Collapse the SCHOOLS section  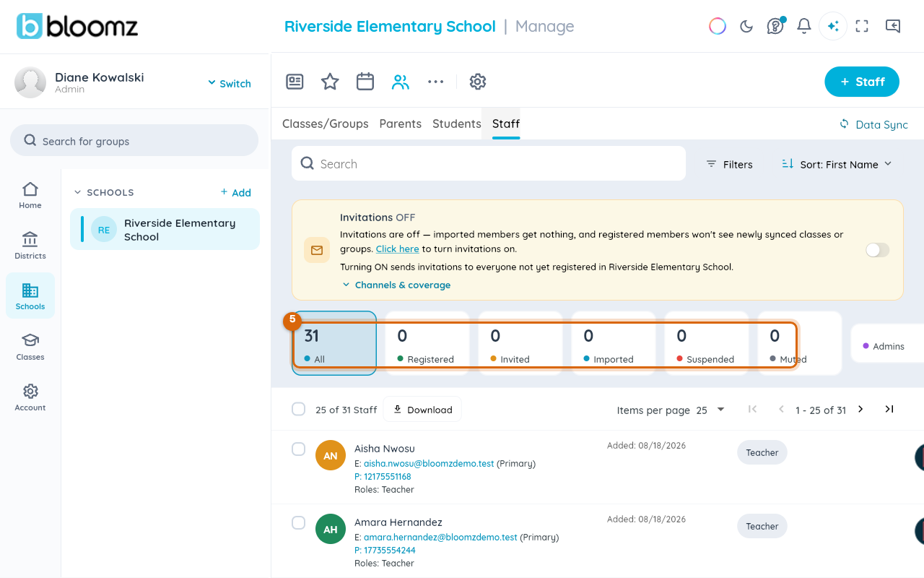point(79,192)
